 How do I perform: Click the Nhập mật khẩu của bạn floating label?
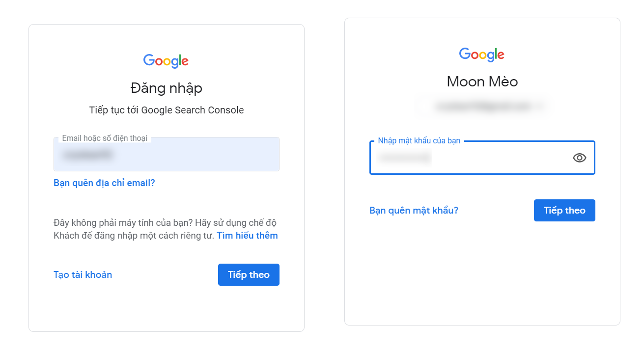click(419, 141)
